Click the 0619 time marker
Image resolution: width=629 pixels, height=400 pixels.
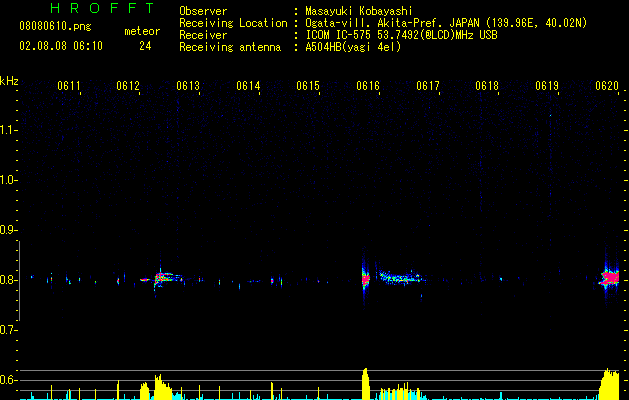coord(547,86)
